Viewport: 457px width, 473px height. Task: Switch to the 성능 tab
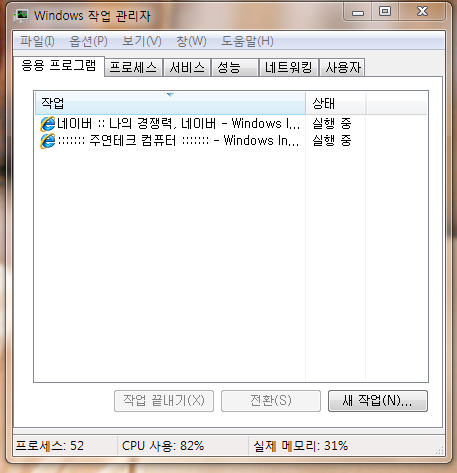(x=235, y=68)
